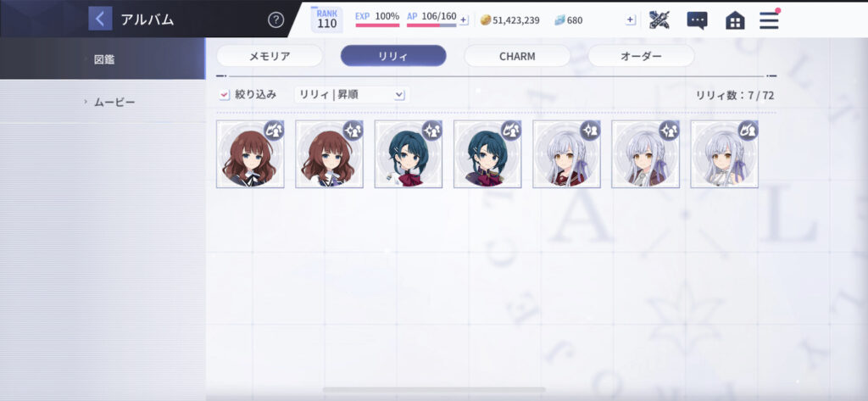Image resolution: width=868 pixels, height=401 pixels.
Task: Go to the home building icon
Action: click(x=735, y=20)
